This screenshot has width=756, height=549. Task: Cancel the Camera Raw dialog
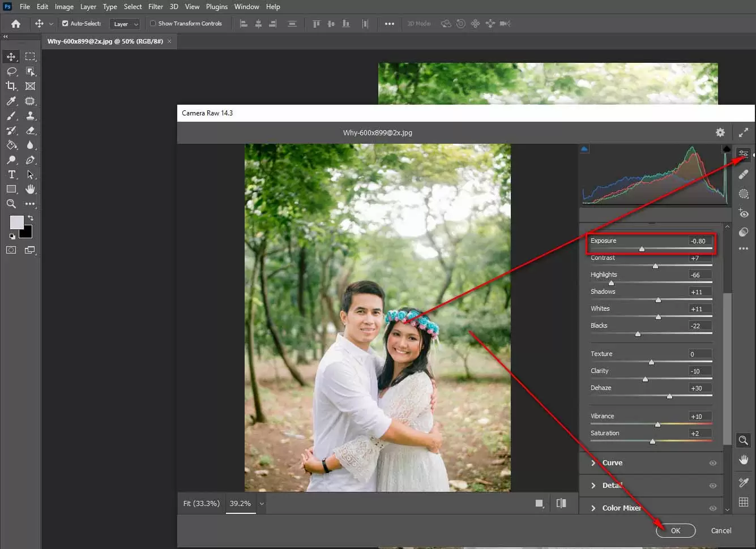(x=721, y=530)
